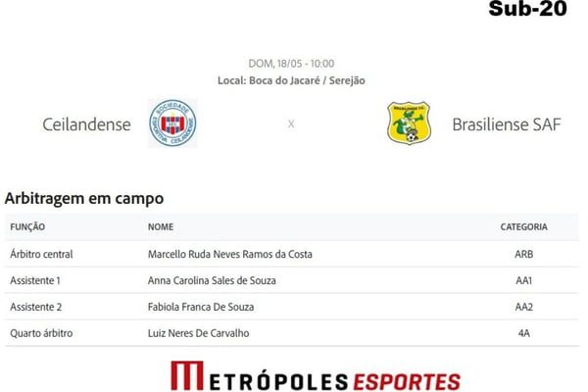Click the Brasiliense SAF crocodile crest

point(409,123)
